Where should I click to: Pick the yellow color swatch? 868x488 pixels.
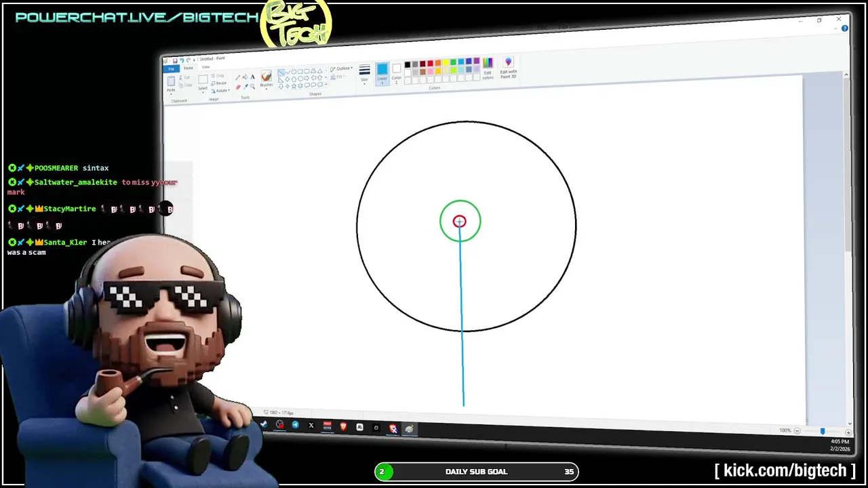(x=446, y=63)
